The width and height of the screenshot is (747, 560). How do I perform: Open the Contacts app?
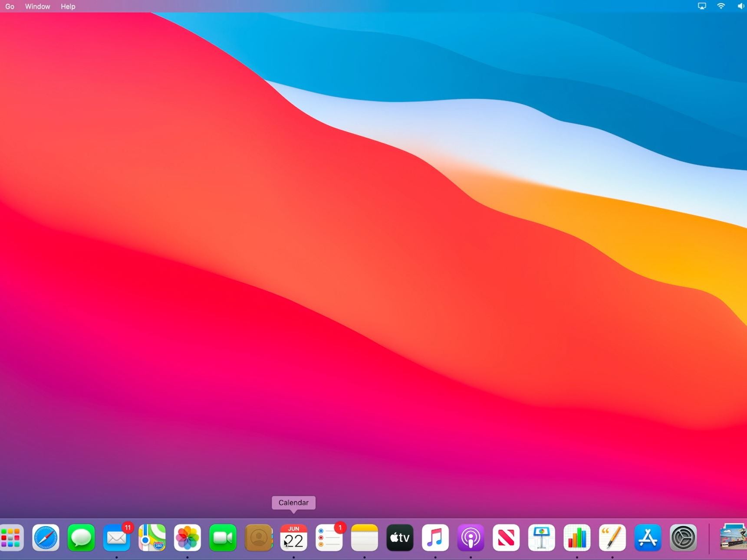(x=259, y=538)
